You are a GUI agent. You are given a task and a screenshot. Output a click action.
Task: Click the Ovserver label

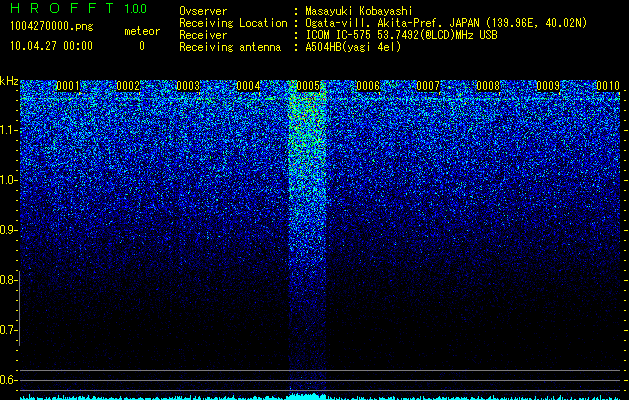203,12
